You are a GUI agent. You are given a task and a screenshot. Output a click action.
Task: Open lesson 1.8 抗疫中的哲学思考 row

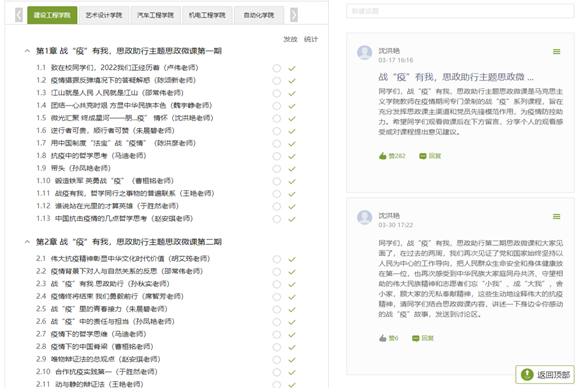coord(91,156)
